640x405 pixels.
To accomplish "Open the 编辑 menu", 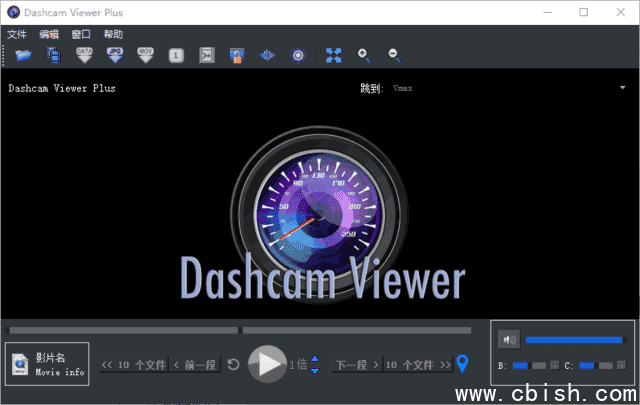I will click(49, 34).
